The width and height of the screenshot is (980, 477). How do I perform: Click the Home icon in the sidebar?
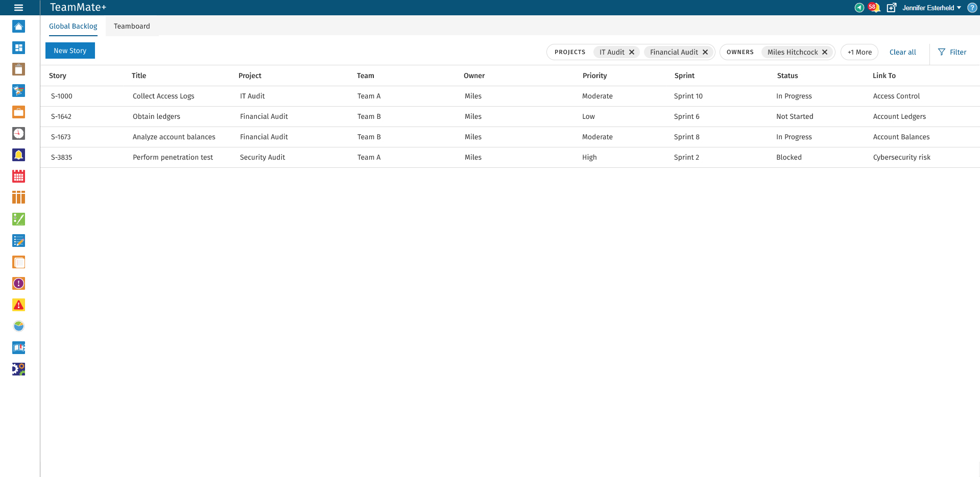[x=19, y=27]
